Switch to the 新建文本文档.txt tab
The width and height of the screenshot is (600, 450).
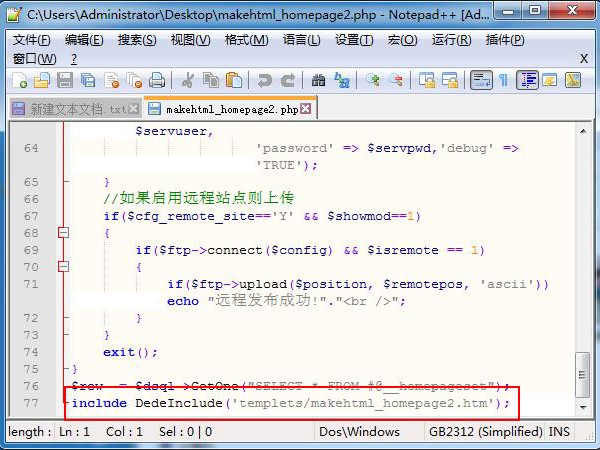click(x=75, y=109)
